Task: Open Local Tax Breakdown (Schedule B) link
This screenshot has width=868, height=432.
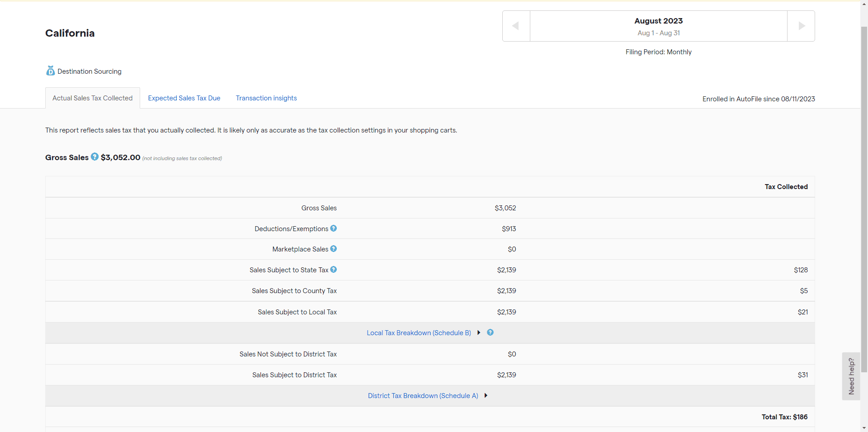Action: pyautogui.click(x=419, y=333)
